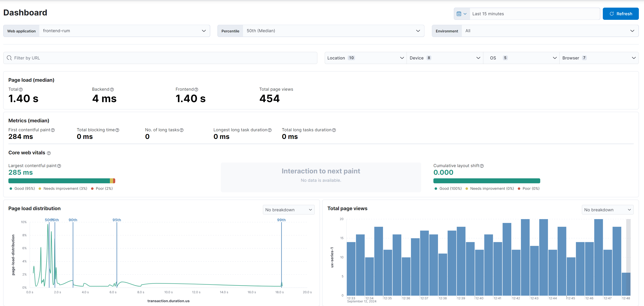Click the Refresh button

point(621,14)
